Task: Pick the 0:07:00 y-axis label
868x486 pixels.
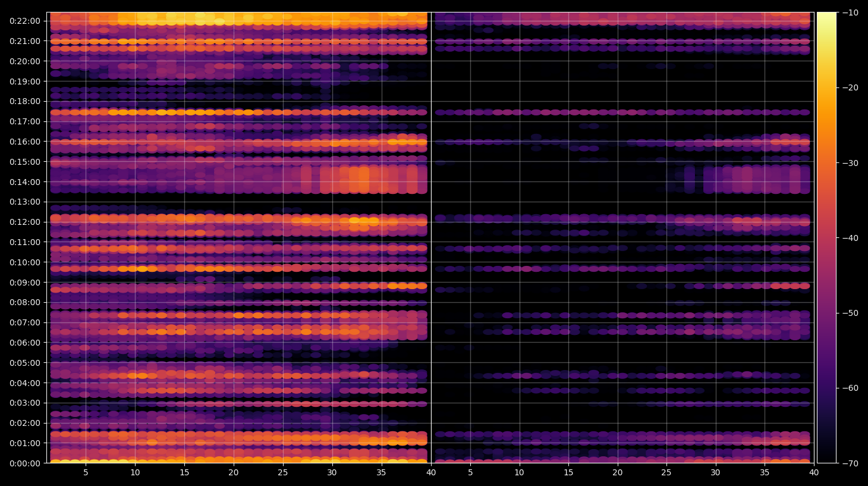Action: [25, 322]
